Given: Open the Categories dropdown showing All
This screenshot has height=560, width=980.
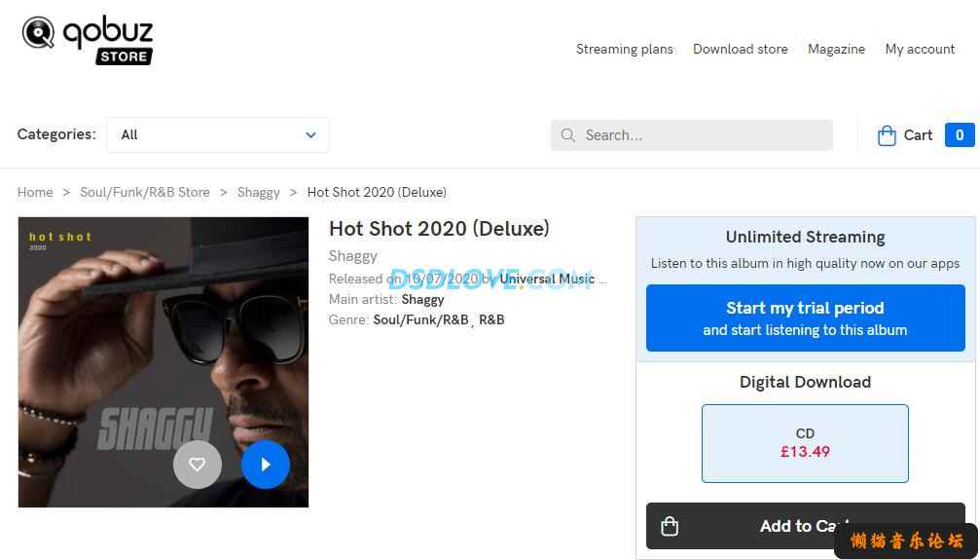Looking at the screenshot, I should tap(217, 134).
